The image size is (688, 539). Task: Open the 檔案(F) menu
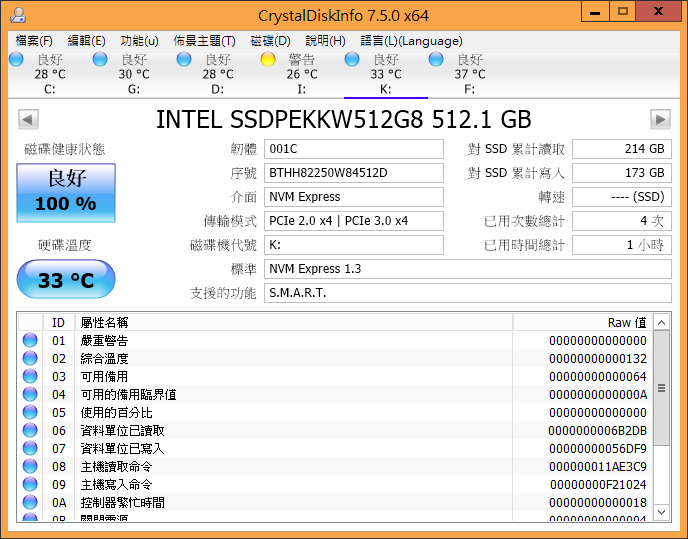(x=34, y=41)
